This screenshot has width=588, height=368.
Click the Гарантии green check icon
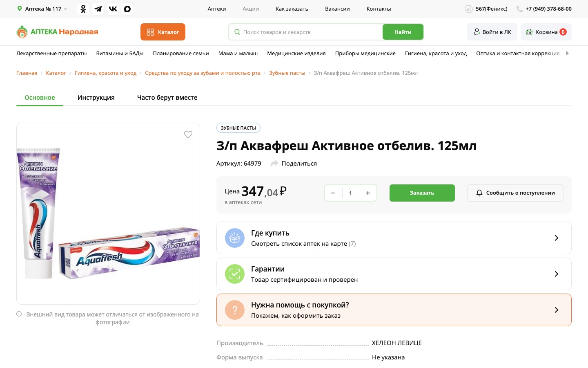click(235, 274)
